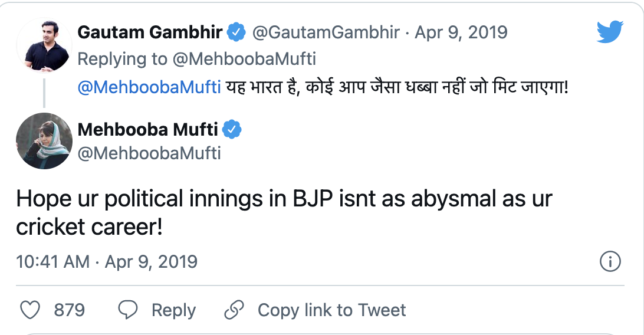The height and width of the screenshot is (335, 644).
Task: Click Gautam Gambhir's blue verified badge
Action: [237, 33]
